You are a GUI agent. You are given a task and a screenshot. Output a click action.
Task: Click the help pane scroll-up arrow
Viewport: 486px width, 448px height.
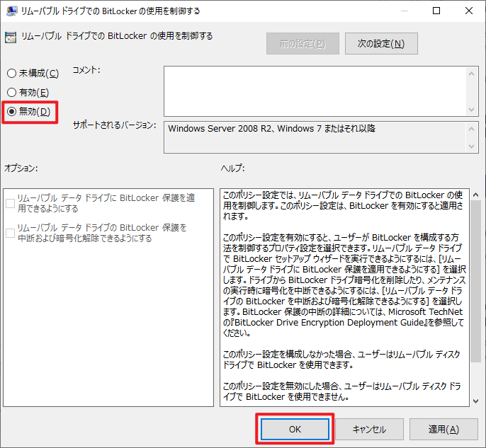(x=476, y=195)
